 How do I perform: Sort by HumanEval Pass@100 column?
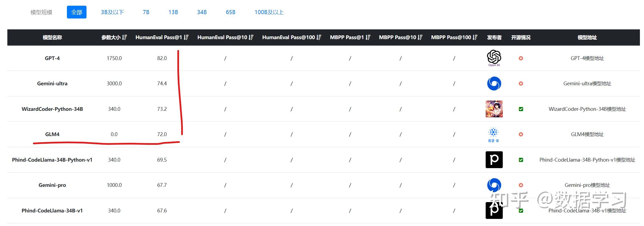point(319,37)
